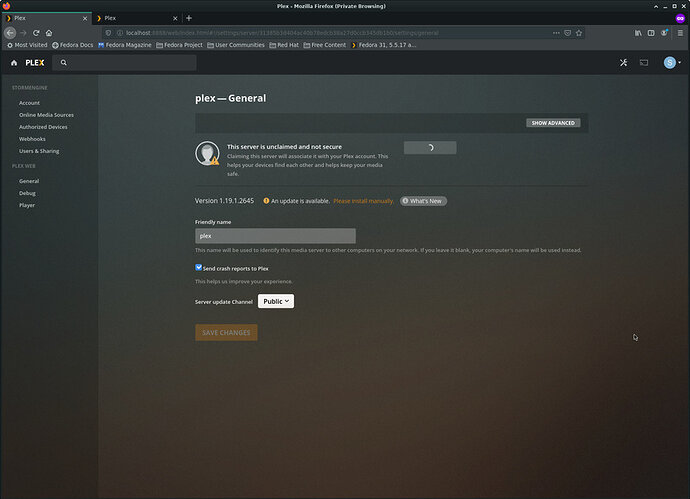Viewport: 690px width, 499px height.
Task: Open Fedora Docs bookmark
Action: point(73,45)
